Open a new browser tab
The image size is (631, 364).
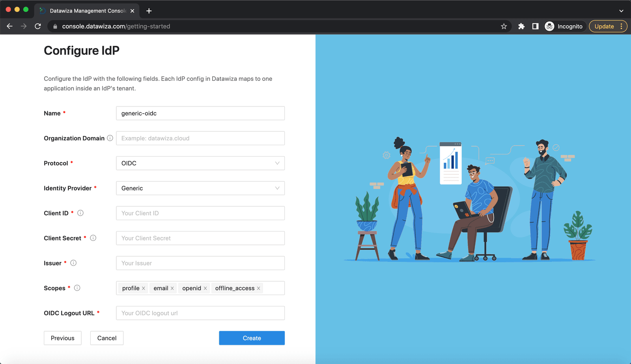click(x=149, y=11)
